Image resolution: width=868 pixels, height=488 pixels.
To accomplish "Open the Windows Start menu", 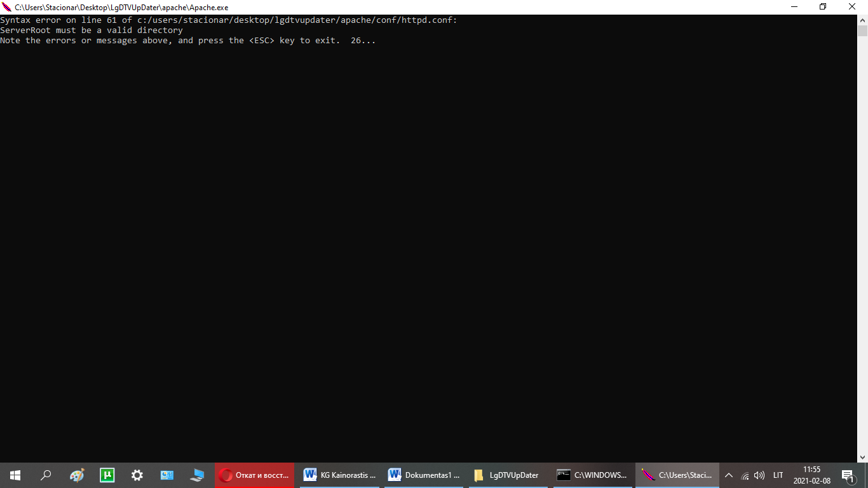I will click(15, 475).
